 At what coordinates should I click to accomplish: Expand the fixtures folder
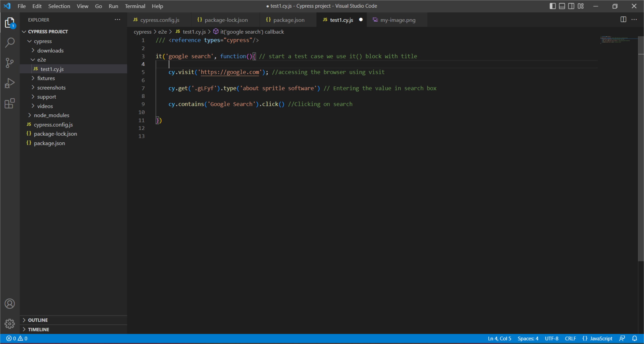[33, 78]
